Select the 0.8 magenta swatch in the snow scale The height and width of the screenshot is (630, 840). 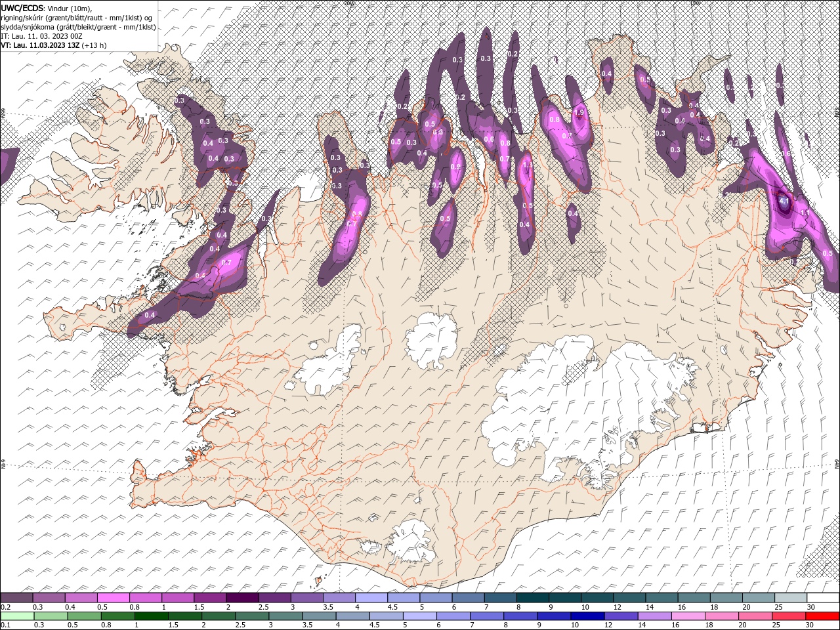click(146, 598)
